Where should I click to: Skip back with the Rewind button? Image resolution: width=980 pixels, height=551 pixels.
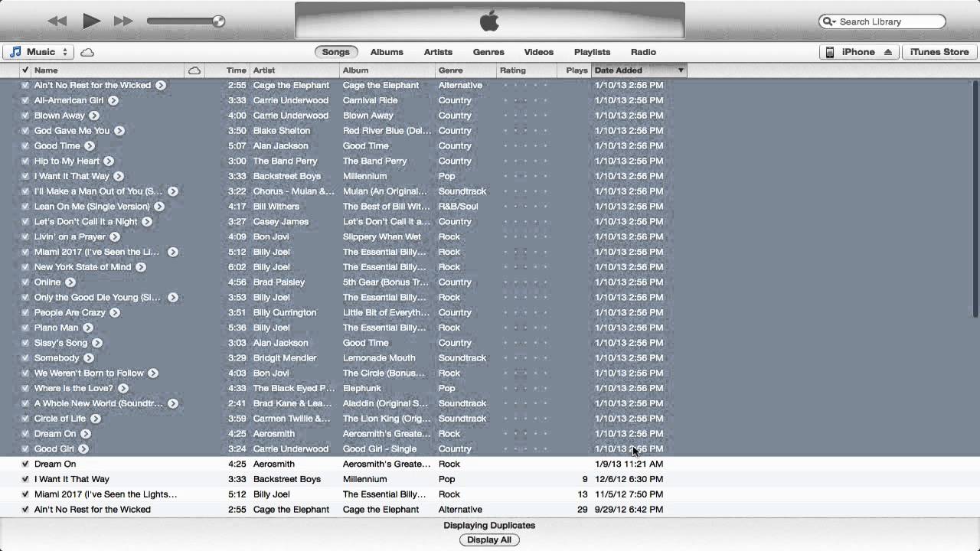[x=57, y=21]
